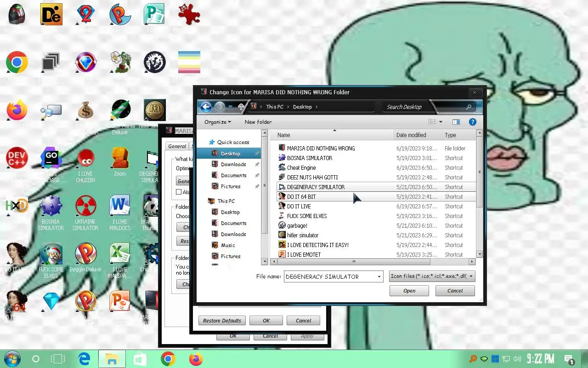Launch the Dev-C++ desktop icon
Screen dimensions: 588x368
tap(17, 158)
